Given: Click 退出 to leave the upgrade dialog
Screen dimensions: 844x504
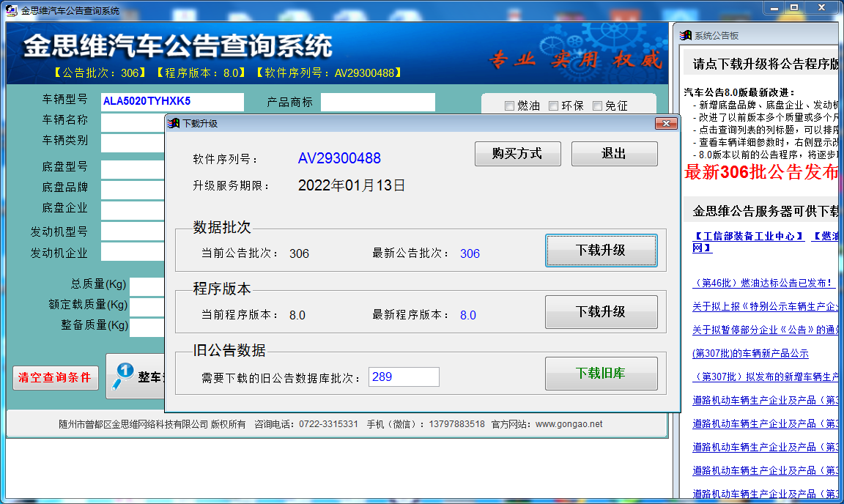Looking at the screenshot, I should (614, 154).
